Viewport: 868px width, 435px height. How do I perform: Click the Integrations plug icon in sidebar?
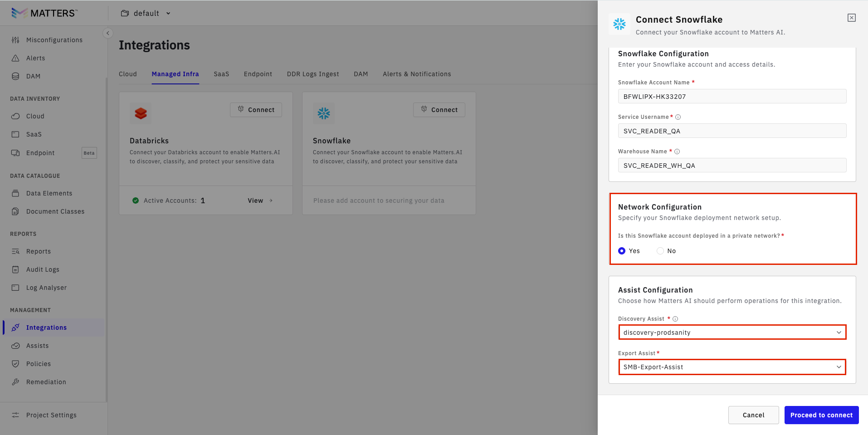(15, 327)
